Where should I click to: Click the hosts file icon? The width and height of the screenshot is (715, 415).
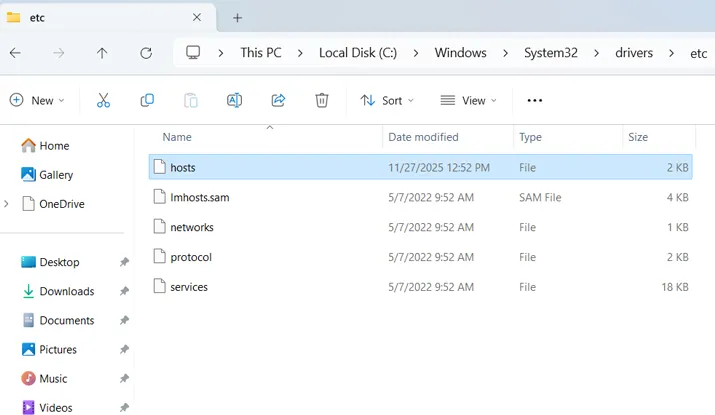(x=160, y=167)
